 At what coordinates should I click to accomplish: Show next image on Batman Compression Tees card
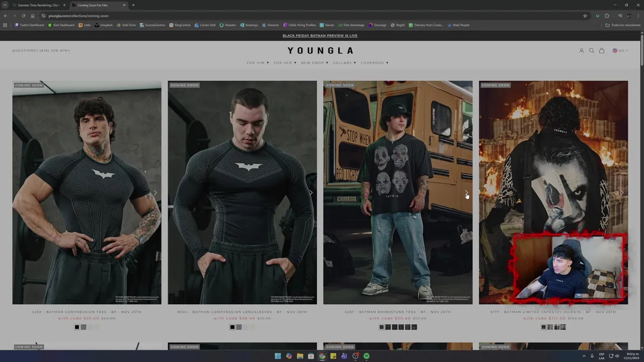coord(155,193)
